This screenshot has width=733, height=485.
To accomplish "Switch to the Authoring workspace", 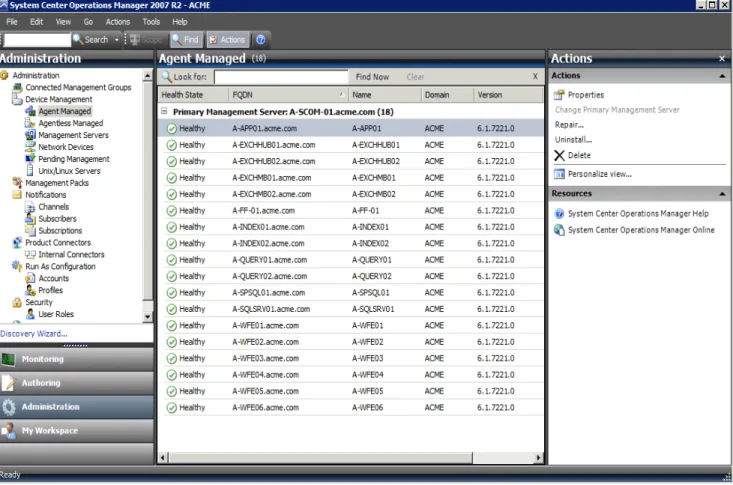I will 77,383.
